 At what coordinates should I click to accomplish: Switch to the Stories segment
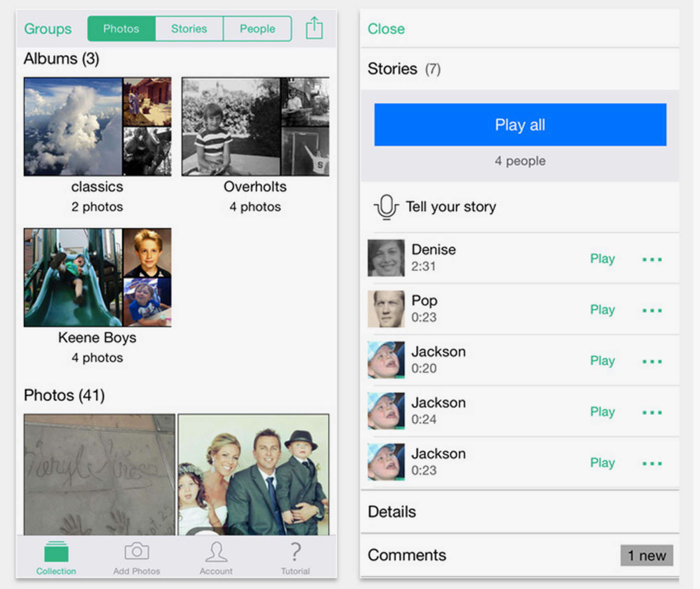coord(189,29)
